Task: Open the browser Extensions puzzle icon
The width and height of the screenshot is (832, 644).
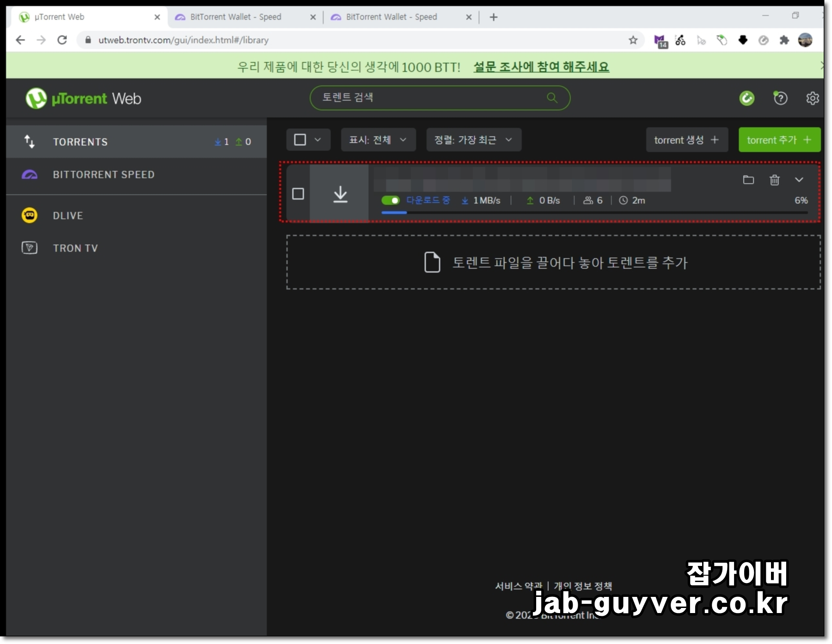Action: click(x=784, y=40)
